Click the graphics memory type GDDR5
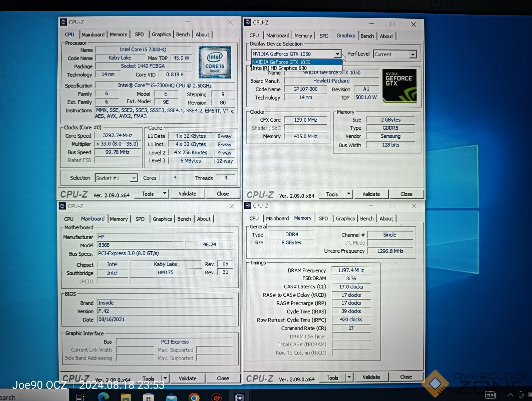Viewport: 532px width, 401px height. pos(390,128)
